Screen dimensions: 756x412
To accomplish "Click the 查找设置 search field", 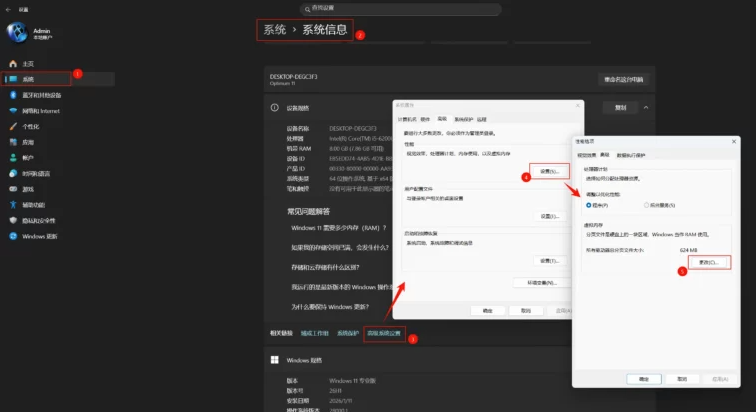I will (x=378, y=8).
